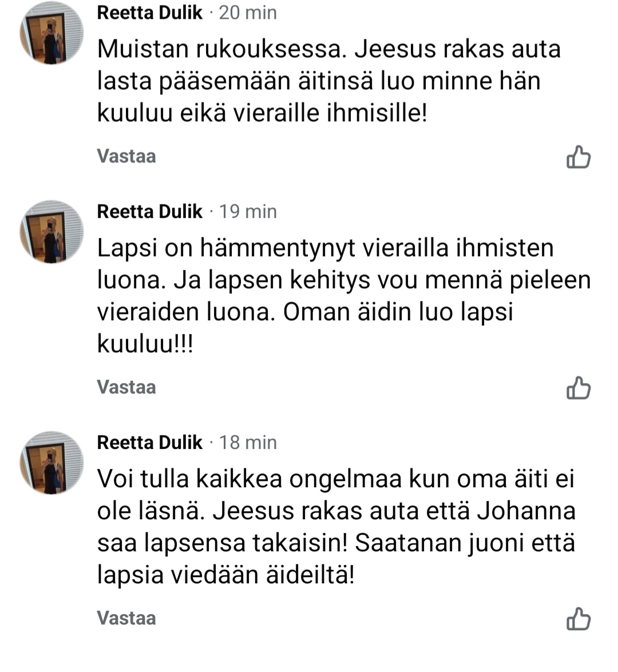
Task: Open Reetta Dulik's name on first comment
Action: 150,13
